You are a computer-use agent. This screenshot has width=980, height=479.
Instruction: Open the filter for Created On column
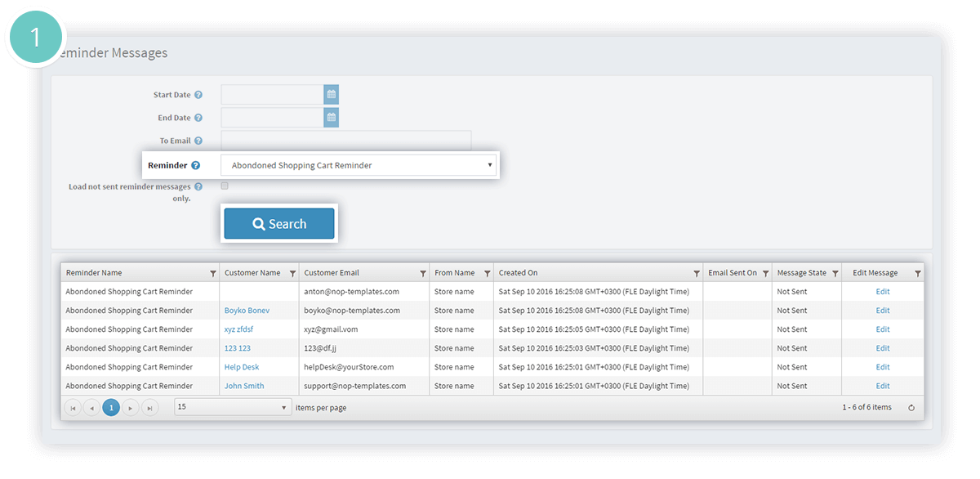point(697,273)
